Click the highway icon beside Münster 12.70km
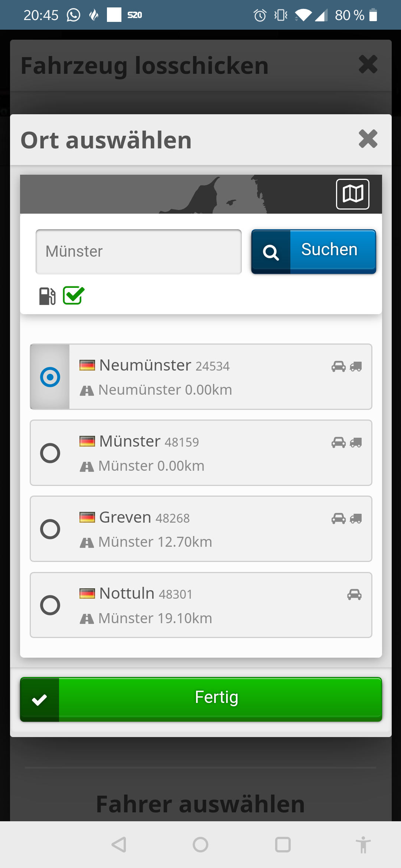 click(x=87, y=543)
